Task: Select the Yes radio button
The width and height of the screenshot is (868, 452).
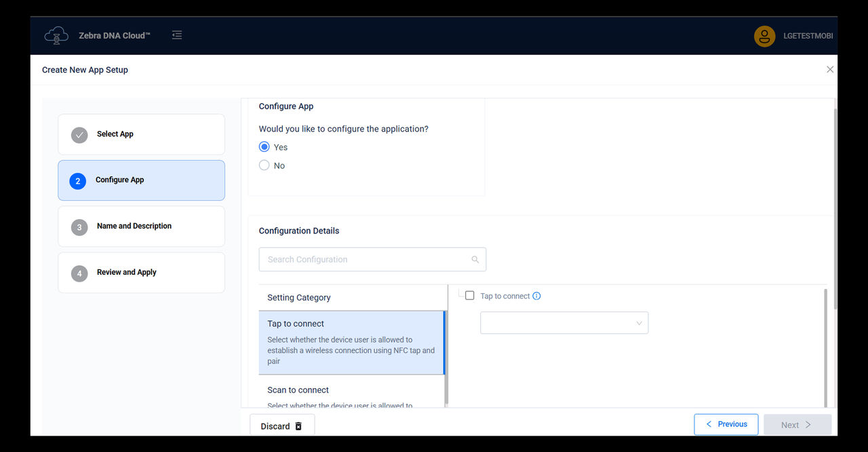Action: 264,147
